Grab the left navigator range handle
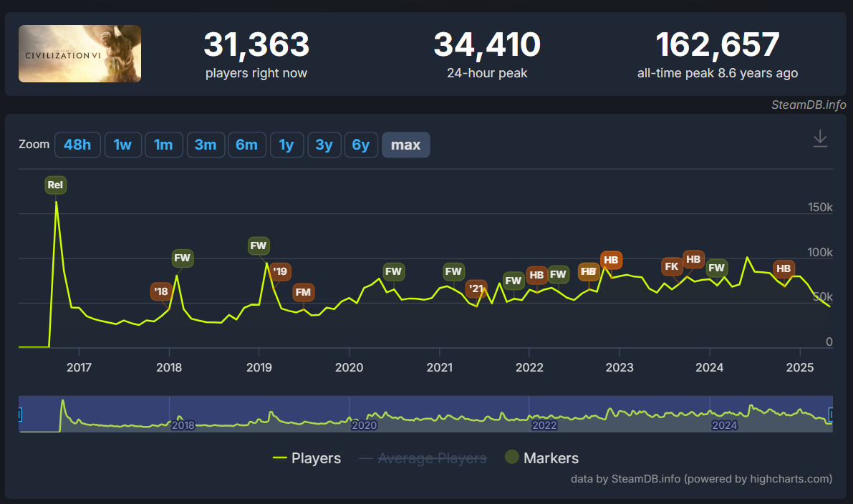Viewport: 853px width, 504px height. coord(19,415)
